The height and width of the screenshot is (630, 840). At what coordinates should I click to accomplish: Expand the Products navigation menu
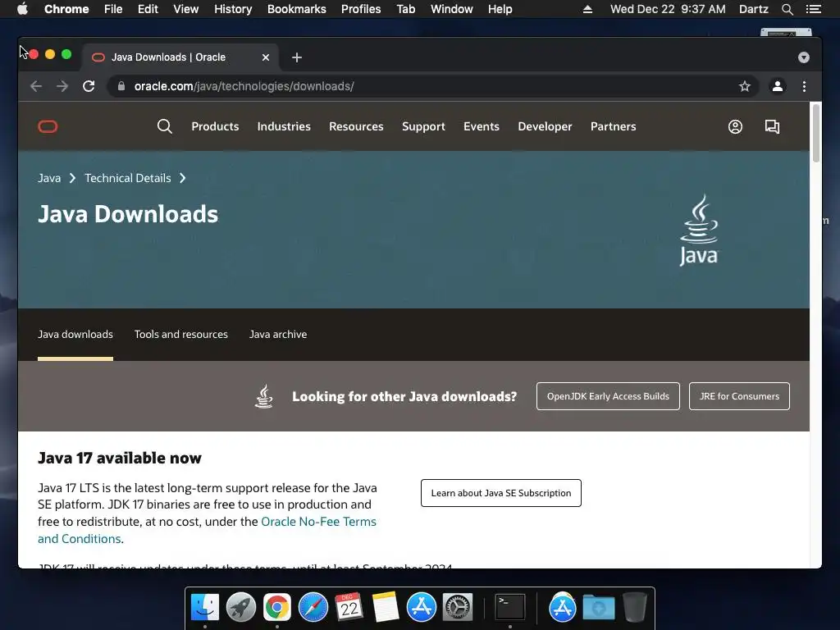[x=216, y=126]
